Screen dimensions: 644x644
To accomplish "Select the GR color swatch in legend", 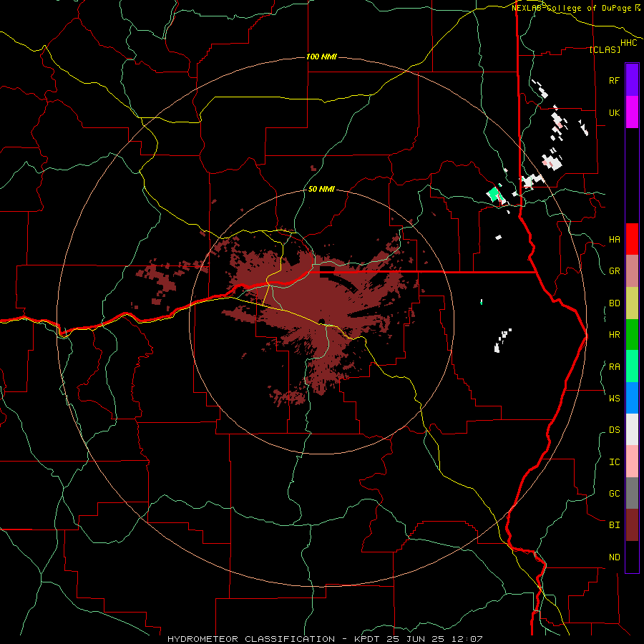I will tap(632, 271).
